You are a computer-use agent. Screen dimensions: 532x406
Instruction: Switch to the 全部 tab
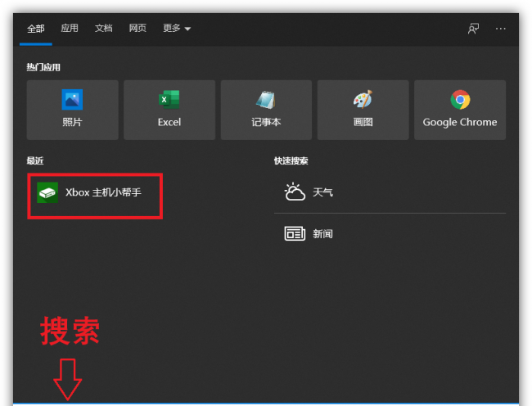click(36, 29)
